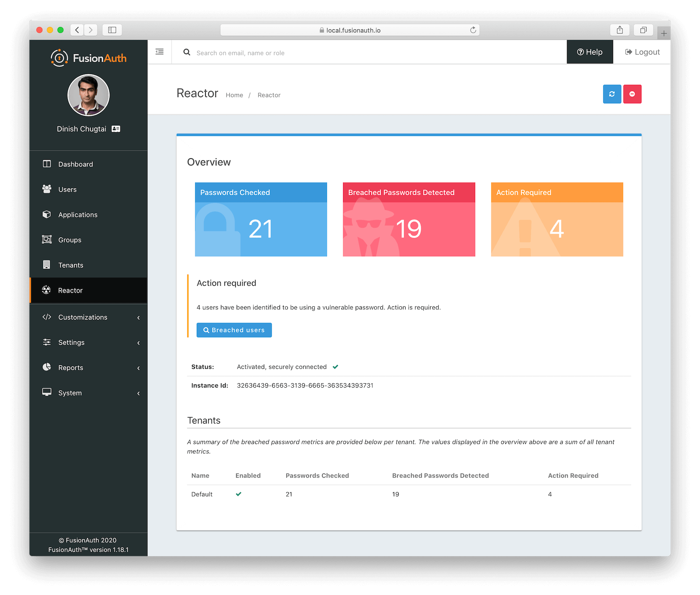700x595 pixels.
Task: Select the Passwords Checked card
Action: click(261, 219)
